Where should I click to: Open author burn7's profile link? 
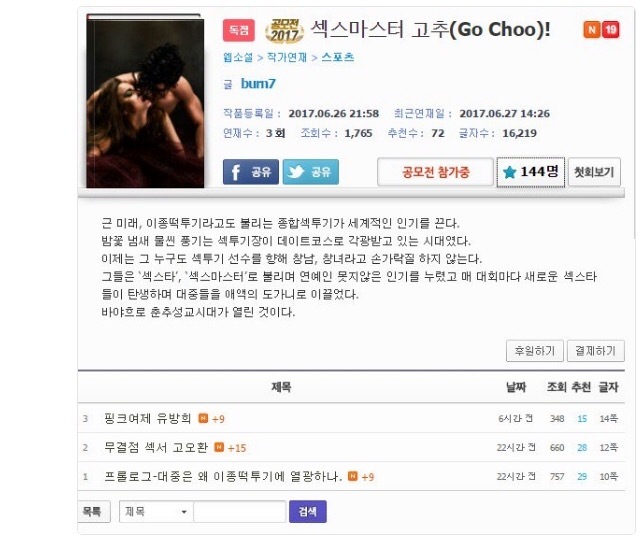258,84
